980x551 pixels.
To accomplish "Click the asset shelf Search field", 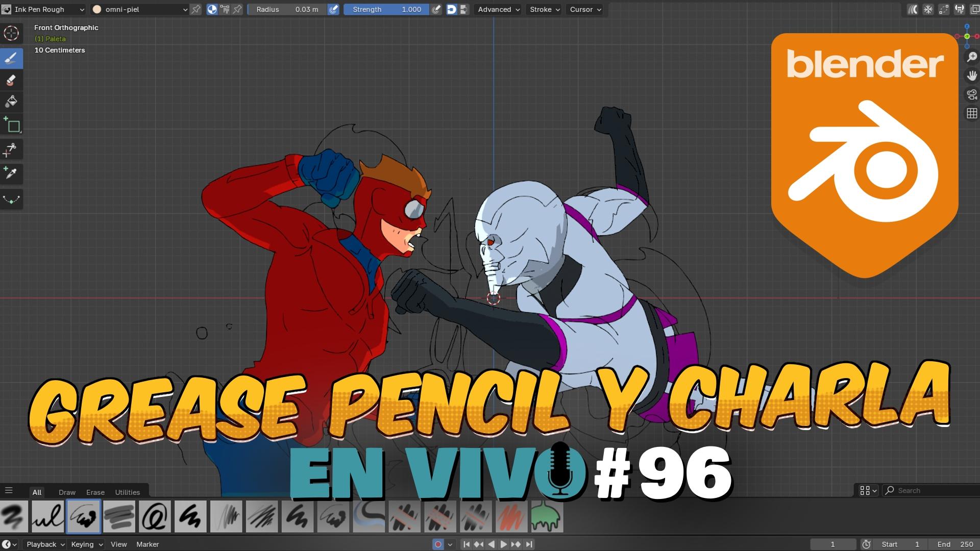I will coord(931,490).
